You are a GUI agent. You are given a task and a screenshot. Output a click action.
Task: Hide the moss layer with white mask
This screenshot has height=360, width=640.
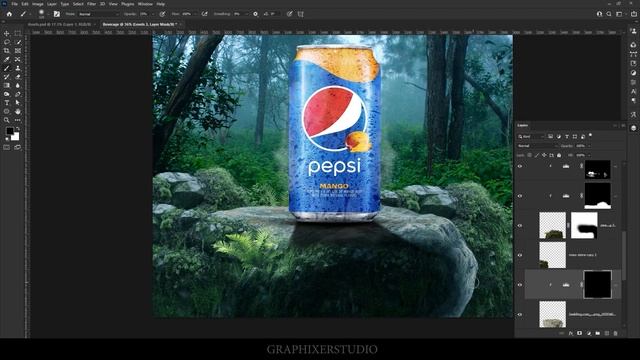click(520, 225)
